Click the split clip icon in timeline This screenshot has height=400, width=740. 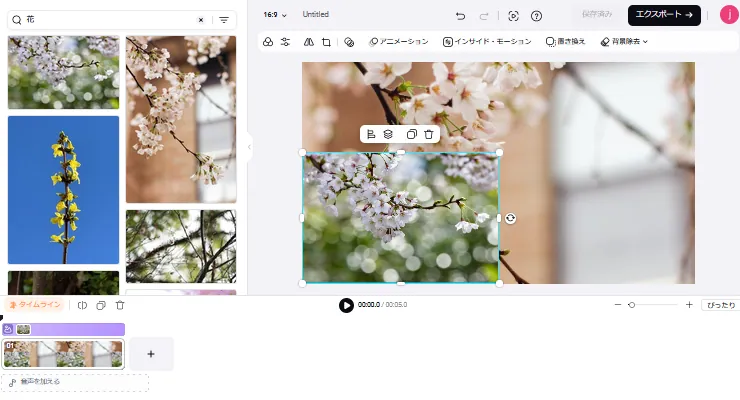[83, 305]
